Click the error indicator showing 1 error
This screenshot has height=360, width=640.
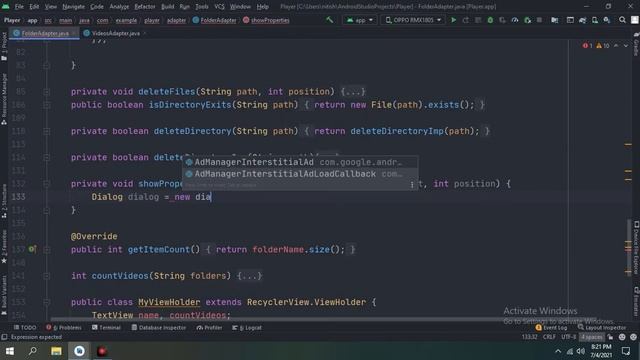coord(587,46)
